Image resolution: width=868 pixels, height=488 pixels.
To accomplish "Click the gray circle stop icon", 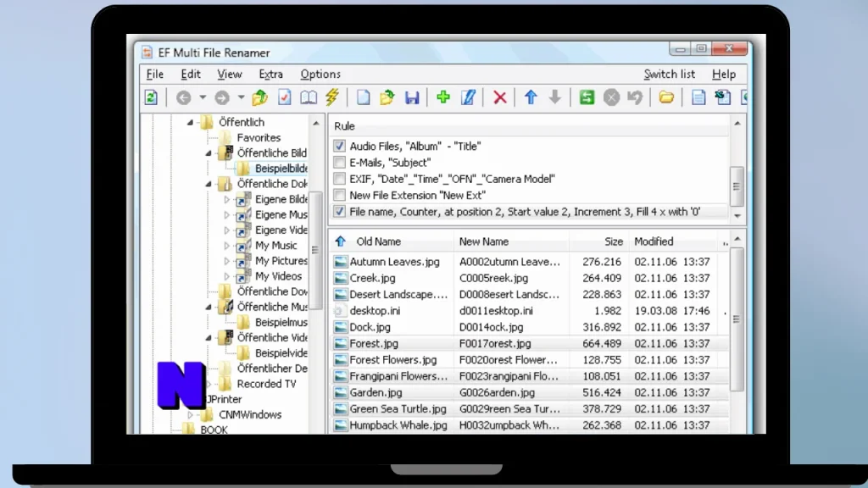I will click(x=611, y=98).
